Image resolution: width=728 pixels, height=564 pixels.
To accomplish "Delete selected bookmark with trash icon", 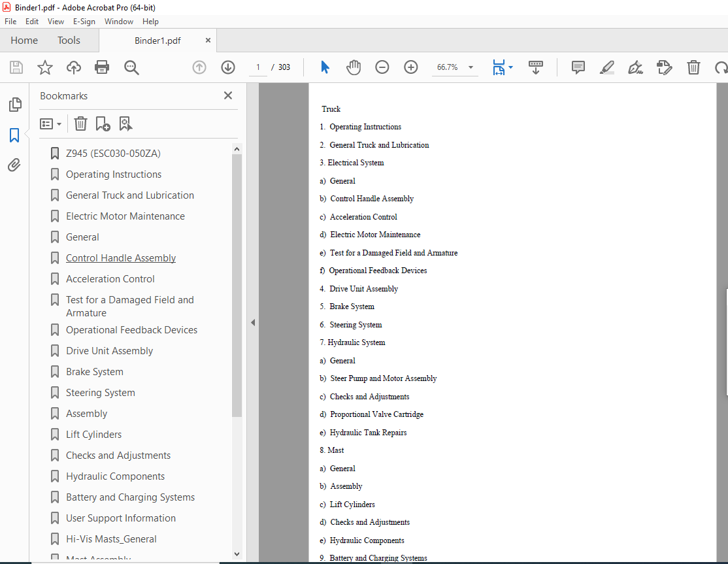I will click(80, 124).
